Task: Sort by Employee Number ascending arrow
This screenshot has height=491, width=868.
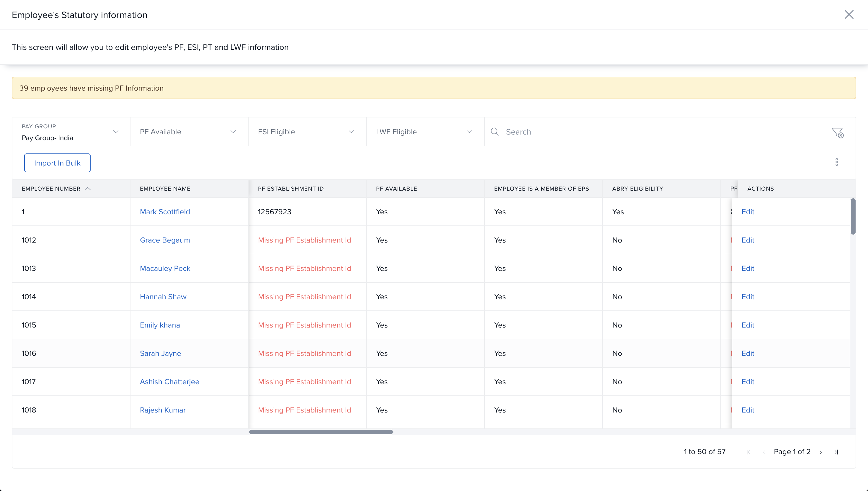Action: tap(88, 189)
